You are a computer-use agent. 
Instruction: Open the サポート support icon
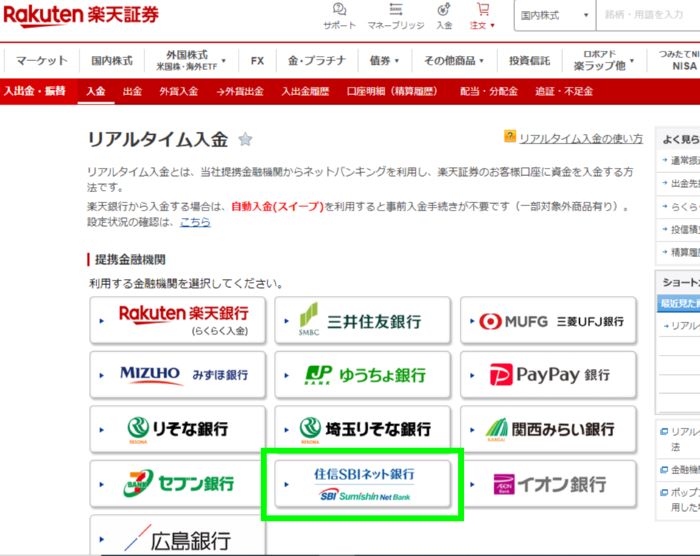click(x=339, y=16)
